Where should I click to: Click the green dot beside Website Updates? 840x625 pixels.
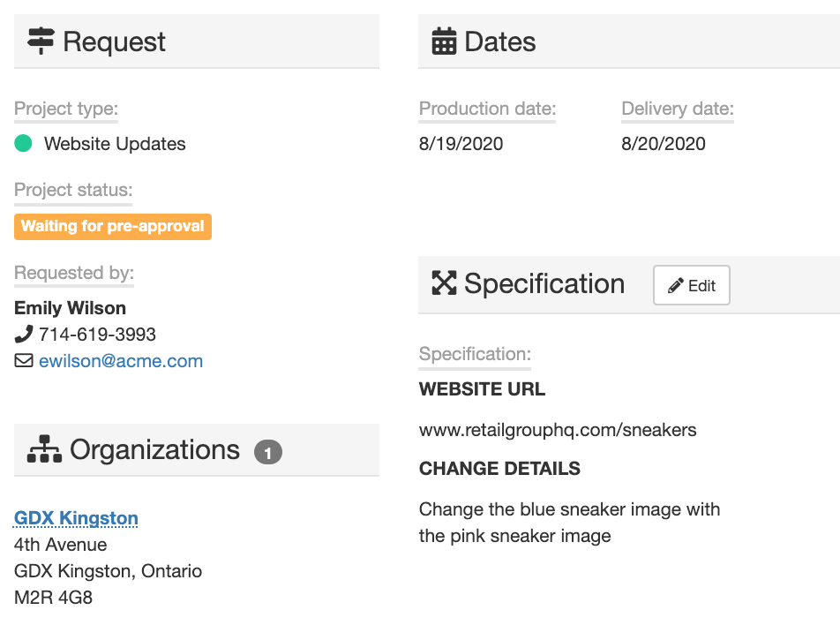pos(24,143)
